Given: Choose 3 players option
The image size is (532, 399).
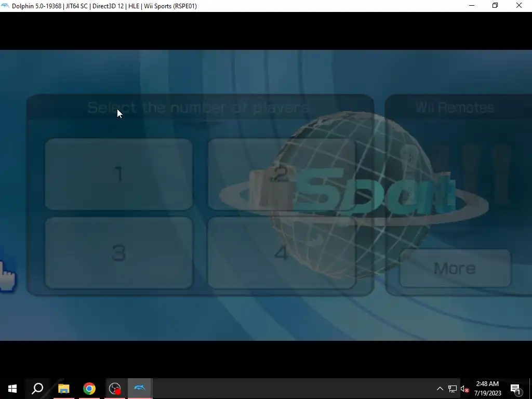Looking at the screenshot, I should [119, 253].
